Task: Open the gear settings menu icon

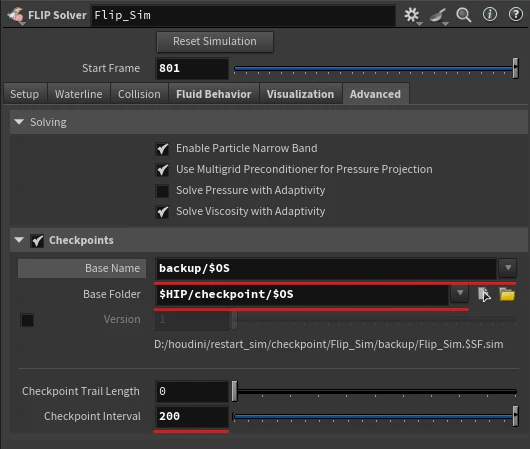Action: (x=412, y=15)
